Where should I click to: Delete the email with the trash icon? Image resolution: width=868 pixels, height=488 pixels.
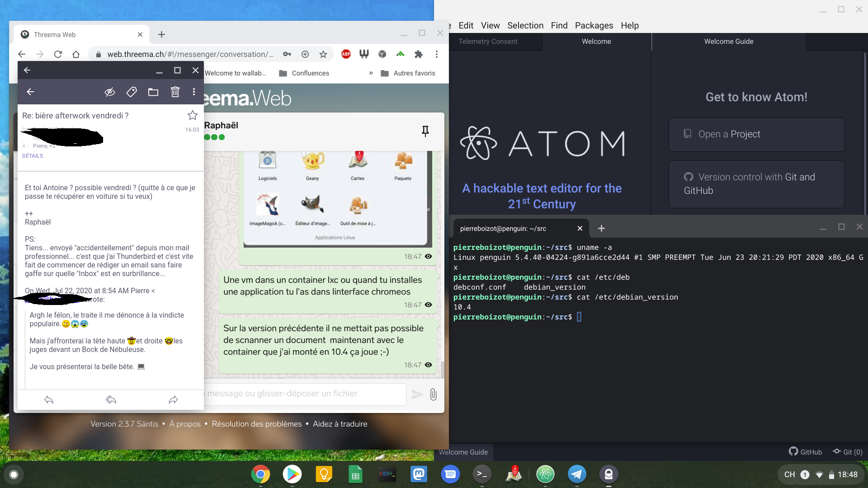click(175, 92)
